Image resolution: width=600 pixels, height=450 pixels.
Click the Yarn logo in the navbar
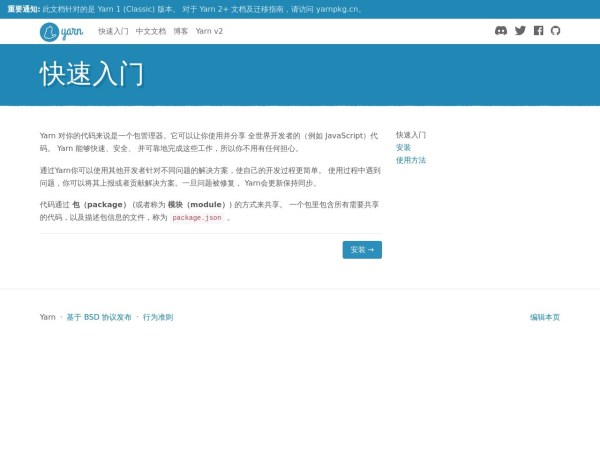point(61,32)
